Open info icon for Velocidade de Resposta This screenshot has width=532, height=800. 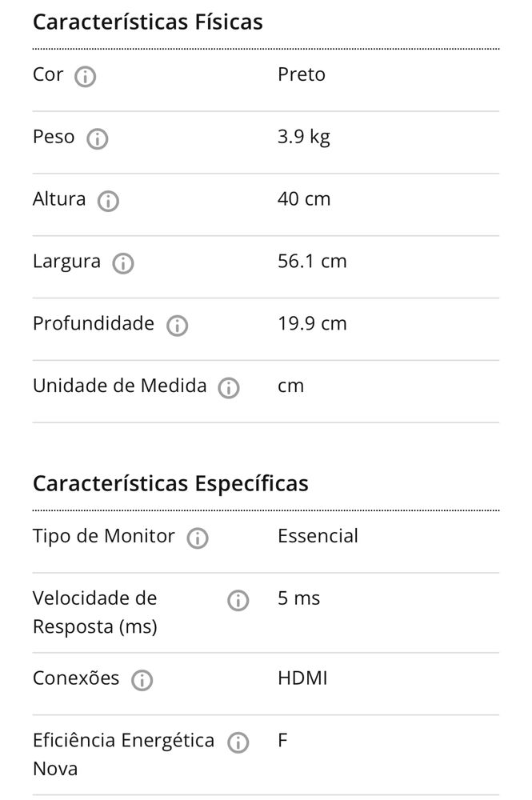click(238, 601)
